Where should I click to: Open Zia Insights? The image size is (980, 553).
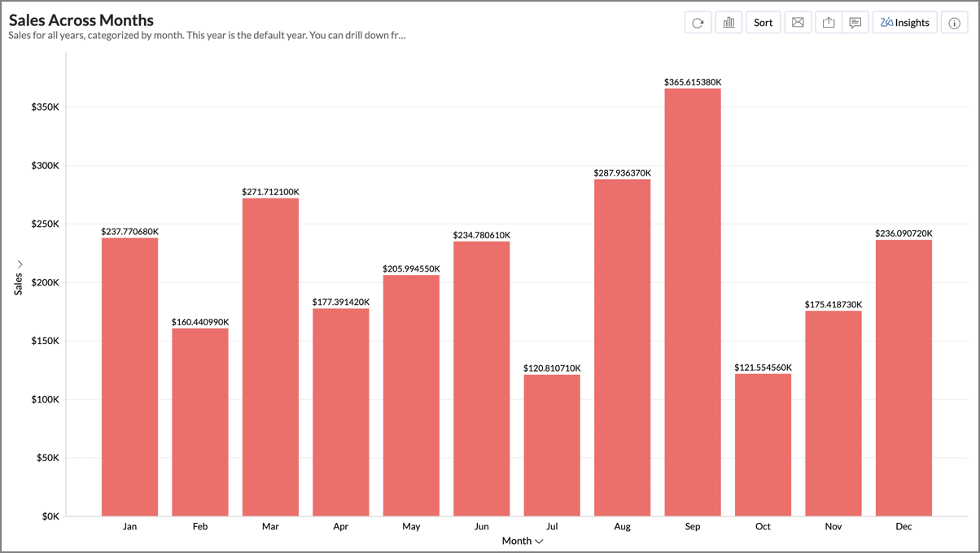click(905, 23)
